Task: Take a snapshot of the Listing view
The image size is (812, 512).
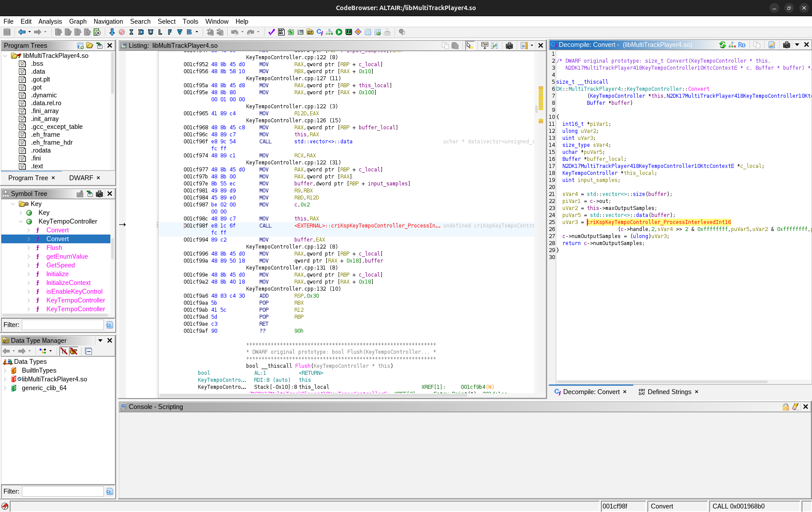Action: [509, 46]
